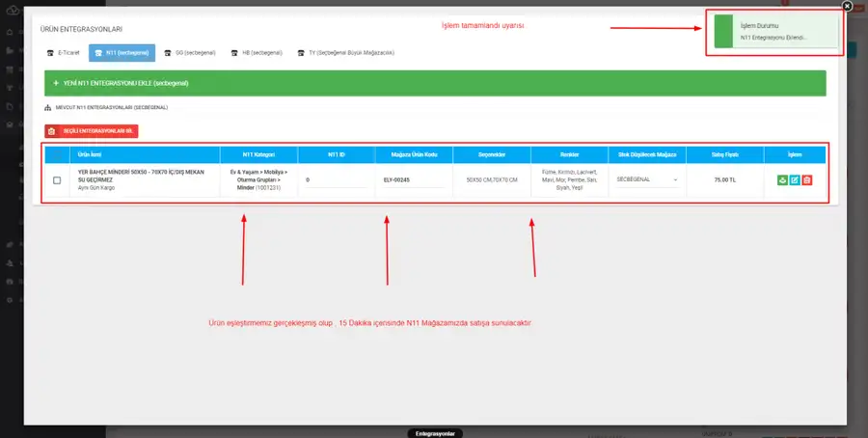868x438 pixels.
Task: Dismiss the İşlem Durumu notification toast
Action: tap(775, 32)
